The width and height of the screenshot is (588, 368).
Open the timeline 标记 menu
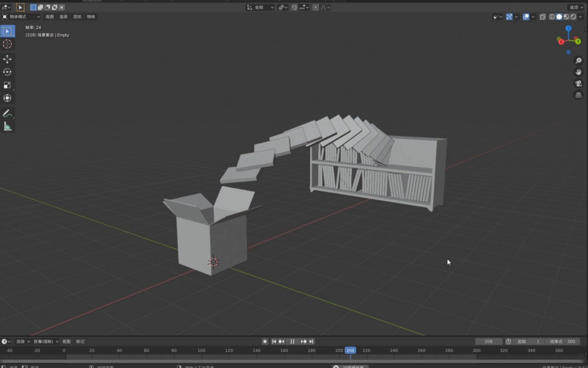pos(80,341)
